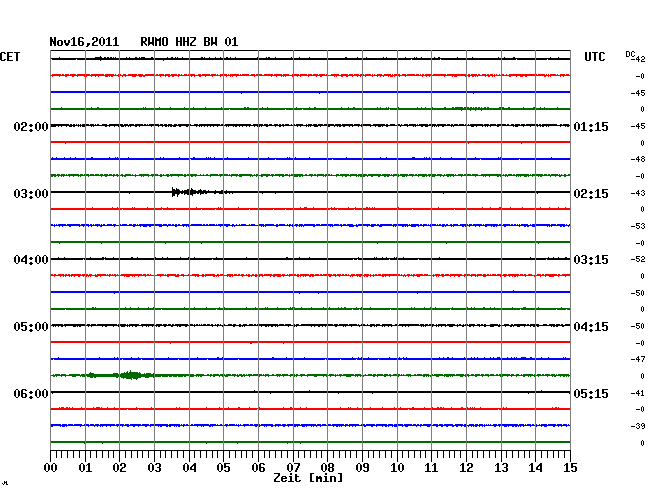Click minute 15 on the time axis

(x=570, y=468)
